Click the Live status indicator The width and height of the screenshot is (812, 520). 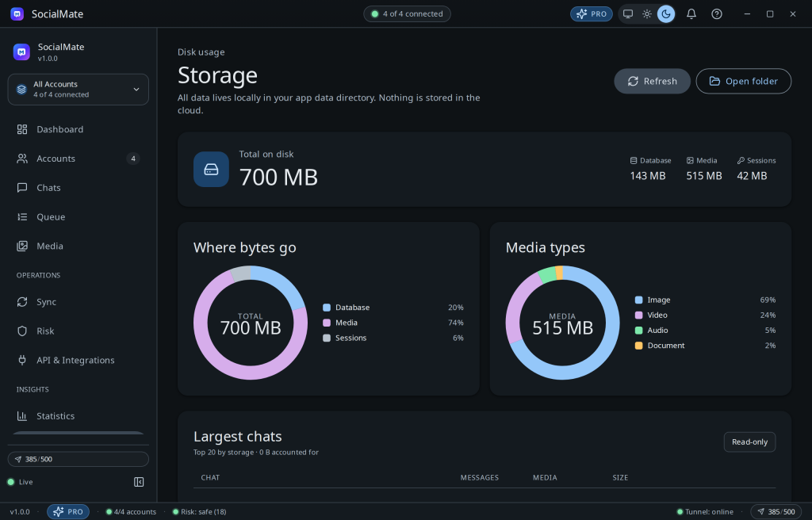(x=20, y=482)
